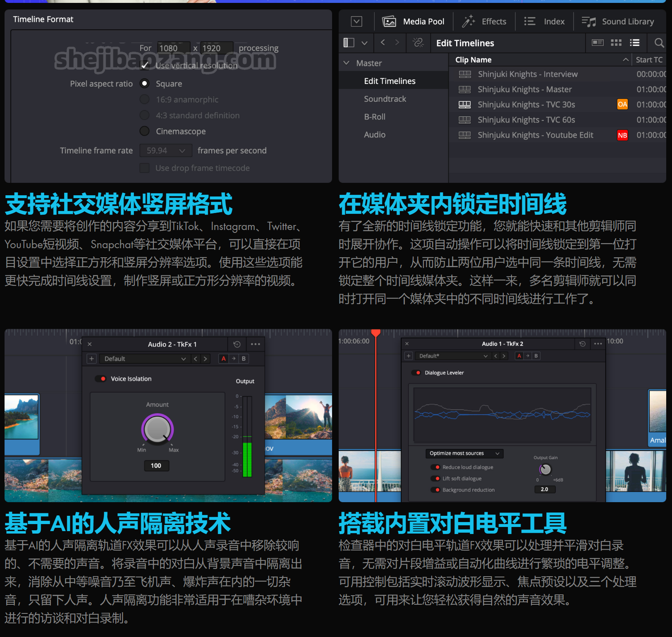Select the B preset tab in Dialogue Leveler

(536, 356)
